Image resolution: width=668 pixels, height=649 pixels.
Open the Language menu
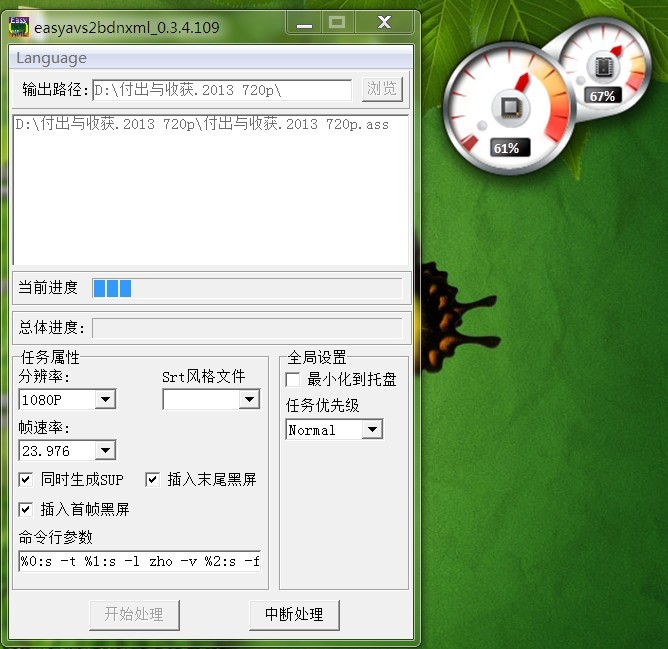[x=51, y=58]
